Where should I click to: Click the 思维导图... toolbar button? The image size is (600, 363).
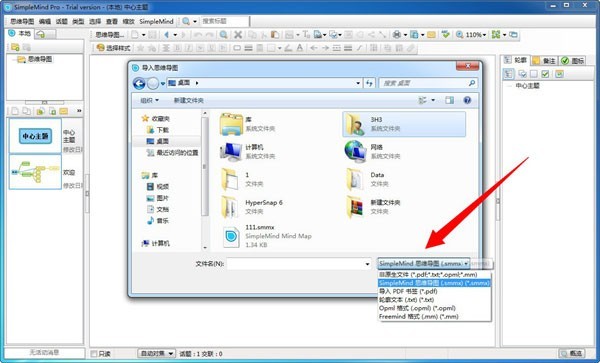[x=109, y=35]
